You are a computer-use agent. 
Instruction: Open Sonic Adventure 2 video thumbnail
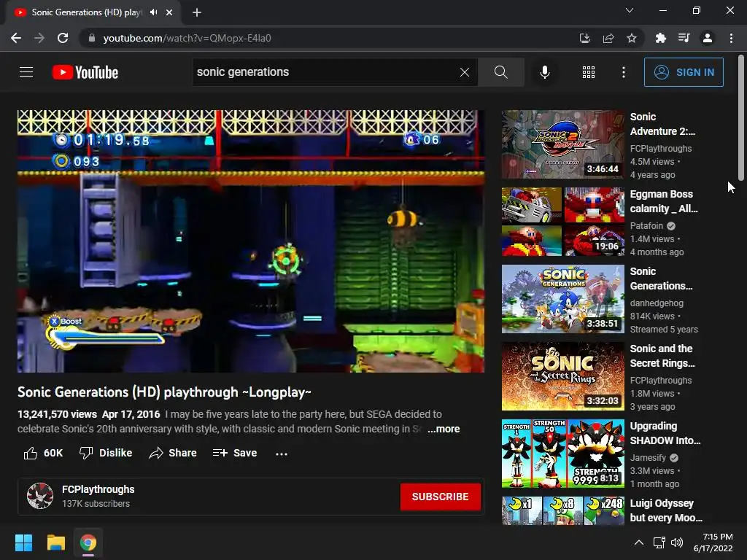pyautogui.click(x=562, y=144)
